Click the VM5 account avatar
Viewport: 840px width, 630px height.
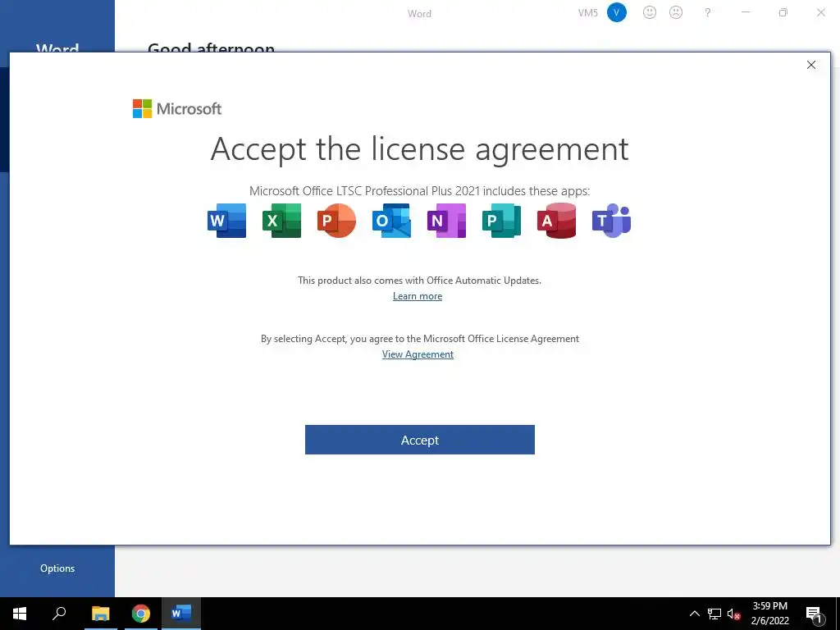tap(617, 12)
